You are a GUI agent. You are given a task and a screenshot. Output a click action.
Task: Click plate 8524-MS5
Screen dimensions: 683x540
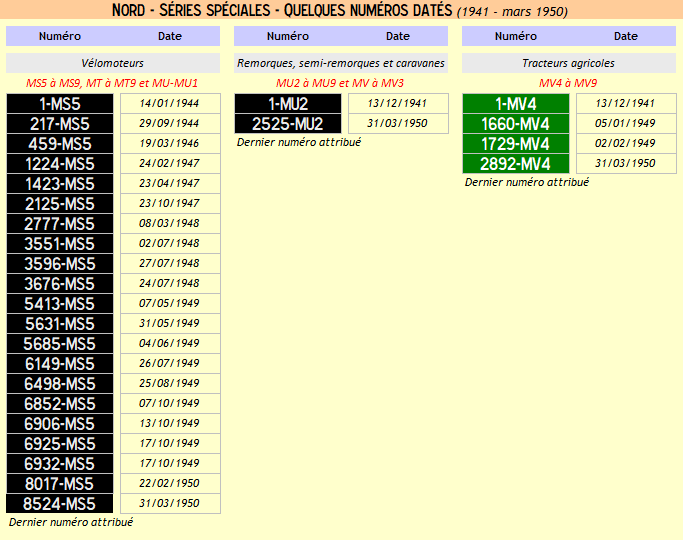pyautogui.click(x=60, y=504)
